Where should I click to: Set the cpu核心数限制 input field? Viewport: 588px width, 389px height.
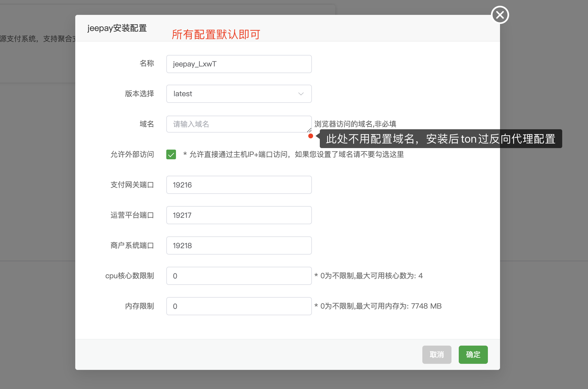click(239, 276)
